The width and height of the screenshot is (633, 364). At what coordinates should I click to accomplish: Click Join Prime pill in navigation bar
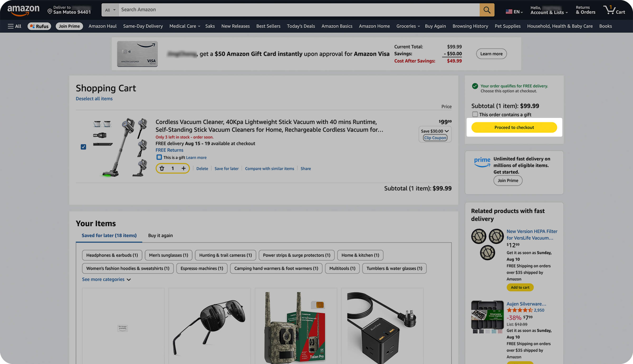[x=69, y=26]
